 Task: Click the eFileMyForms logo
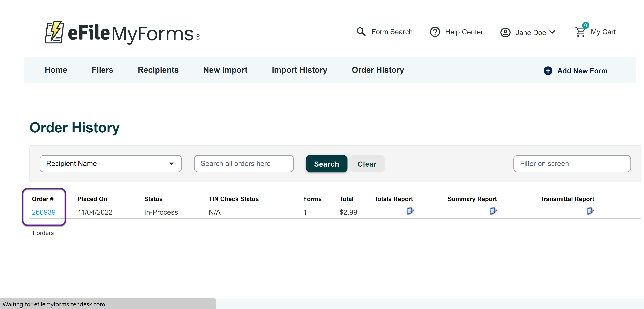(122, 33)
